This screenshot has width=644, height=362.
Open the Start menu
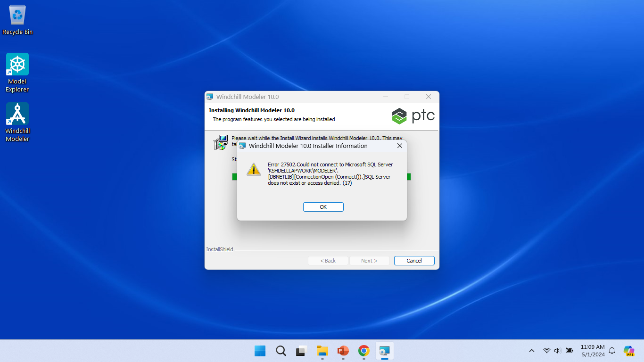pos(260,351)
